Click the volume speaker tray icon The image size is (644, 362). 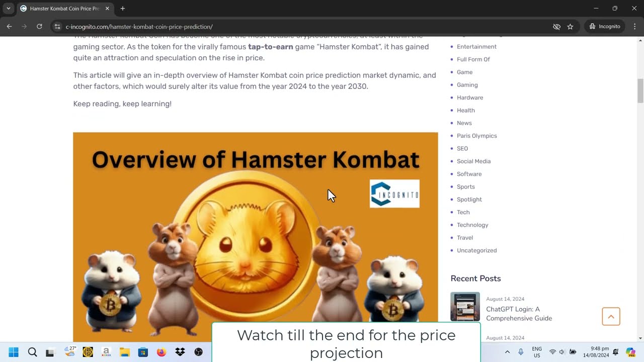[562, 352]
